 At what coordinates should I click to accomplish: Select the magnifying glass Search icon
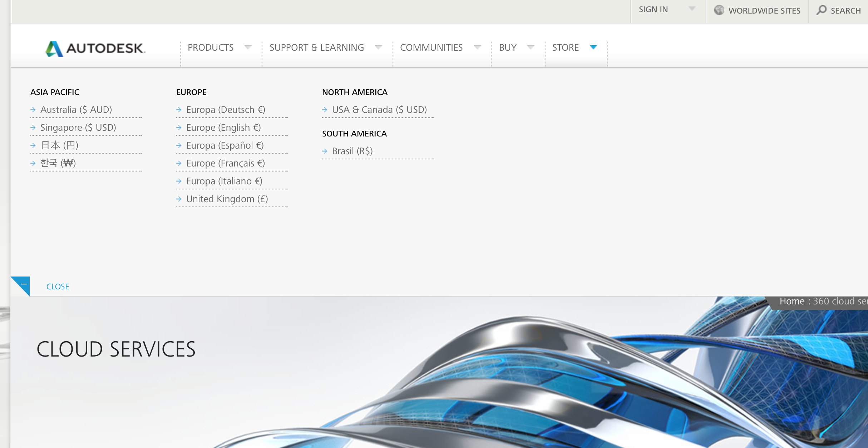822,10
